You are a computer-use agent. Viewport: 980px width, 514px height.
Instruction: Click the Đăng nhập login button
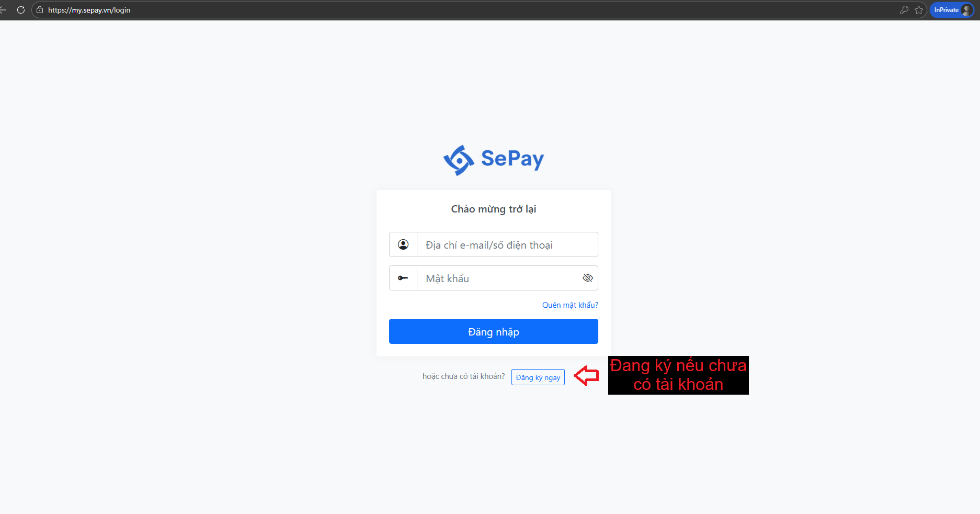(494, 331)
